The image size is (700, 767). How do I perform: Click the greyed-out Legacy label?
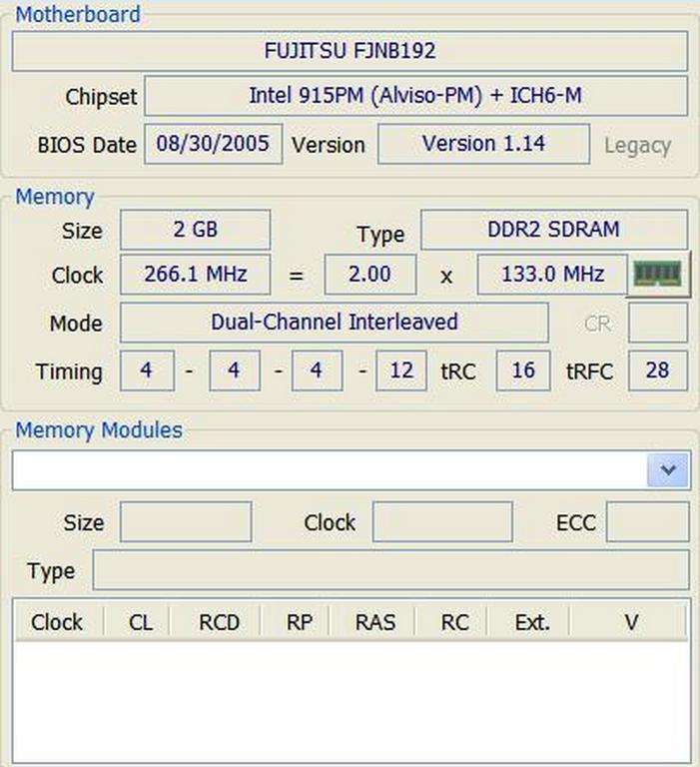(x=637, y=145)
